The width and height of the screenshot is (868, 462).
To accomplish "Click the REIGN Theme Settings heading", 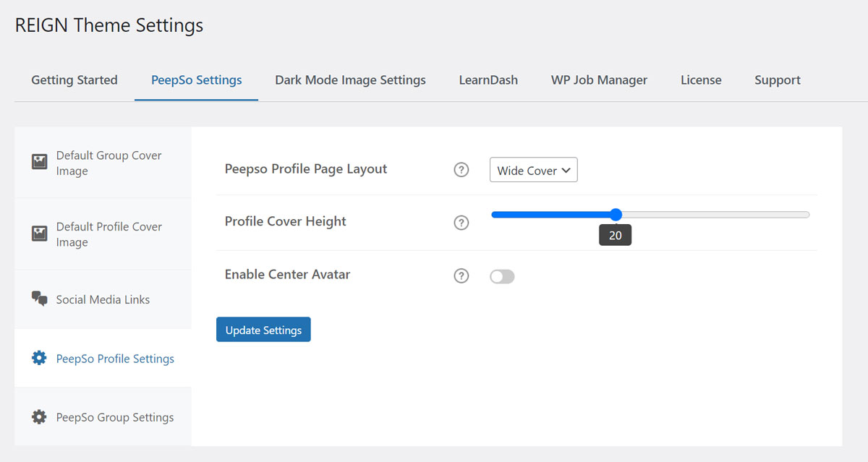I will click(x=109, y=25).
